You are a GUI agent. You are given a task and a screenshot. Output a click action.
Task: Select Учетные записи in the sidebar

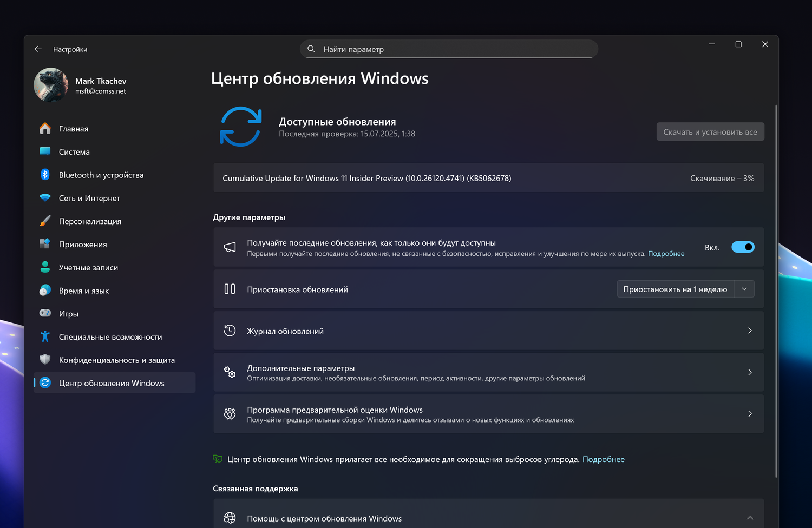(114, 267)
